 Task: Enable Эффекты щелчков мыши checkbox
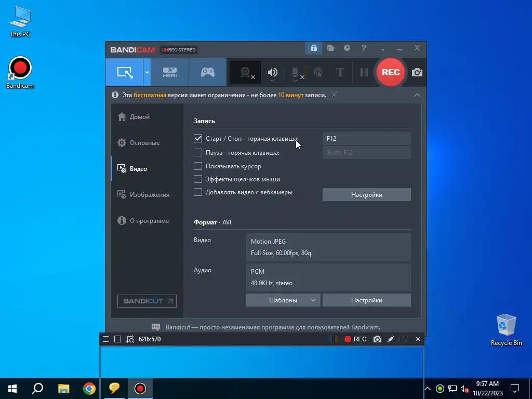tap(198, 179)
